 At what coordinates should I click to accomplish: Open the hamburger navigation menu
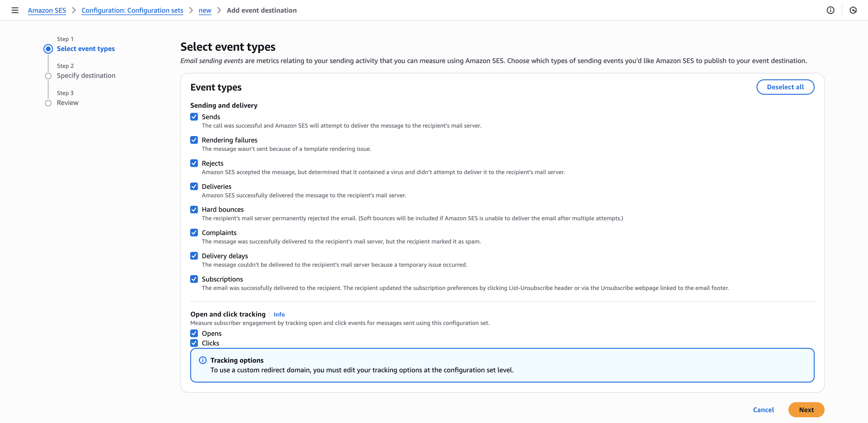tap(15, 10)
